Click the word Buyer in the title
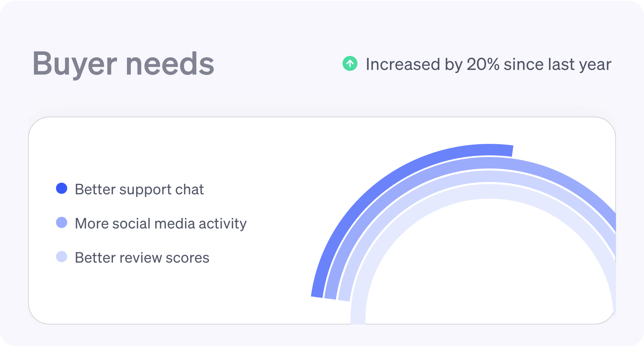 74,64
